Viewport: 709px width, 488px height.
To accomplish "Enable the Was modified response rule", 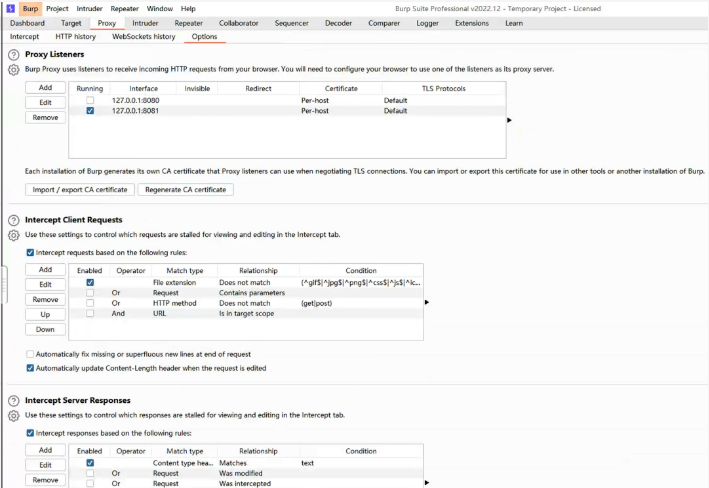I will click(90, 474).
